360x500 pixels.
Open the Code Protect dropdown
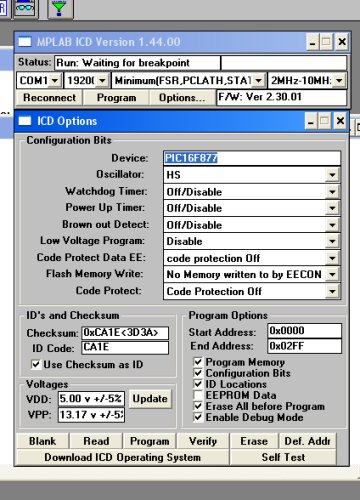332,291
